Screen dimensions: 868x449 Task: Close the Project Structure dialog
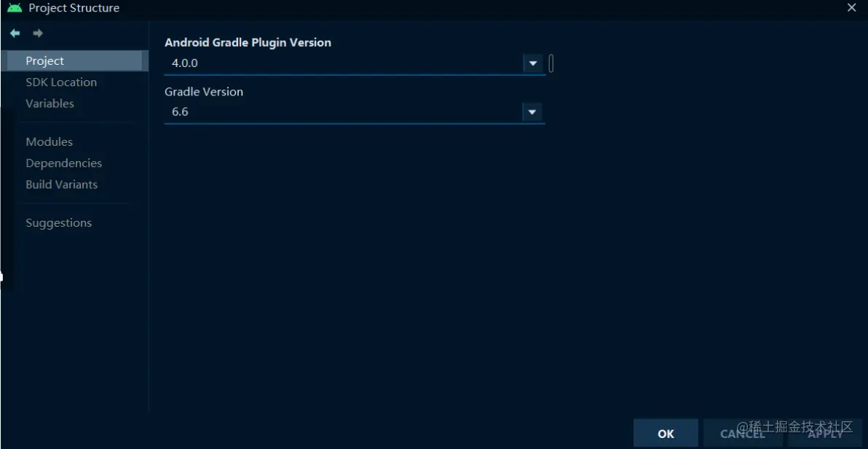click(852, 7)
